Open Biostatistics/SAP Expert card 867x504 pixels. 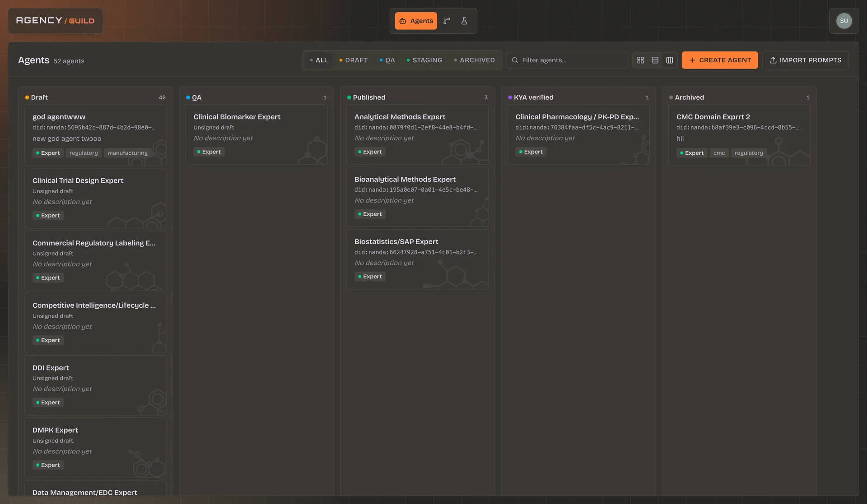417,259
